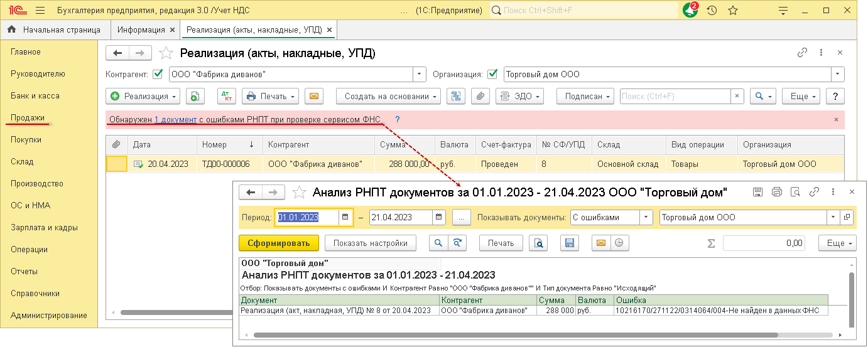Print icon in Анализ РНПТ header
This screenshot has height=347, width=868.
tap(777, 192)
